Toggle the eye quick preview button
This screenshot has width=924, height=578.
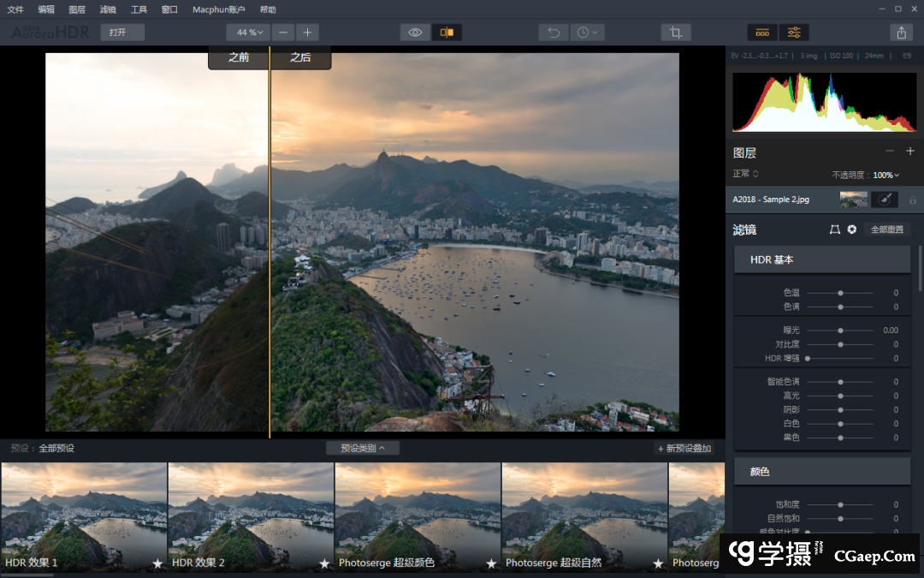(x=415, y=33)
